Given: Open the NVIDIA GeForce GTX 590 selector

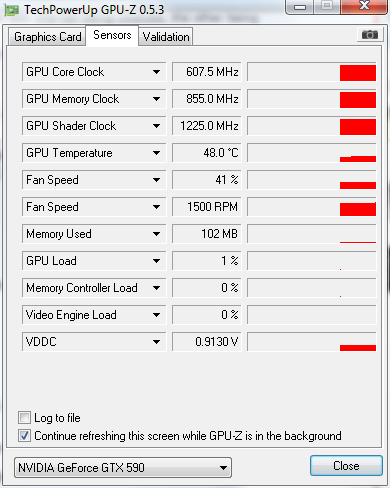Looking at the screenshot, I should 123,468.
